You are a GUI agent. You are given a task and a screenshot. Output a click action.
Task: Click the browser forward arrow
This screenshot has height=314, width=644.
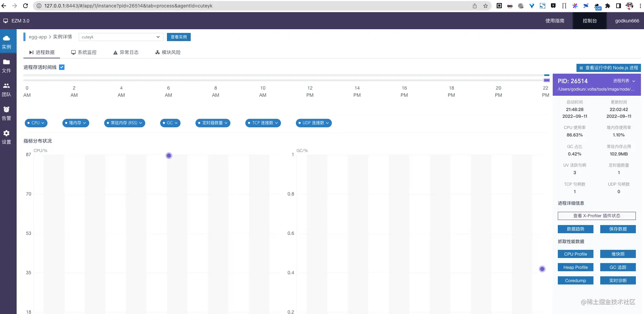click(15, 6)
